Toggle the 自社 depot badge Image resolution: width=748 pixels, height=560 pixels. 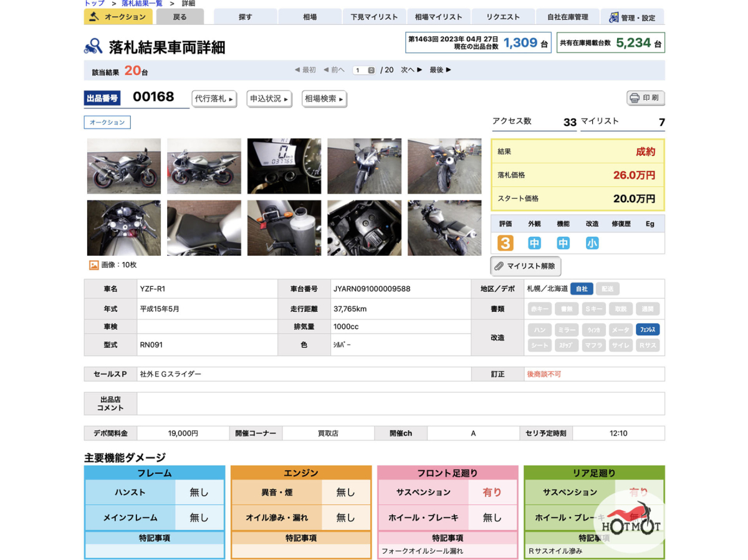582,289
